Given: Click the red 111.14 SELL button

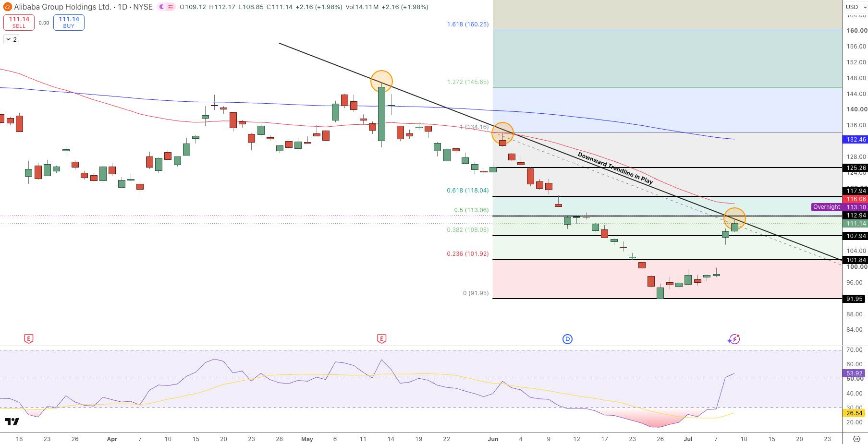Looking at the screenshot, I should coord(19,22).
